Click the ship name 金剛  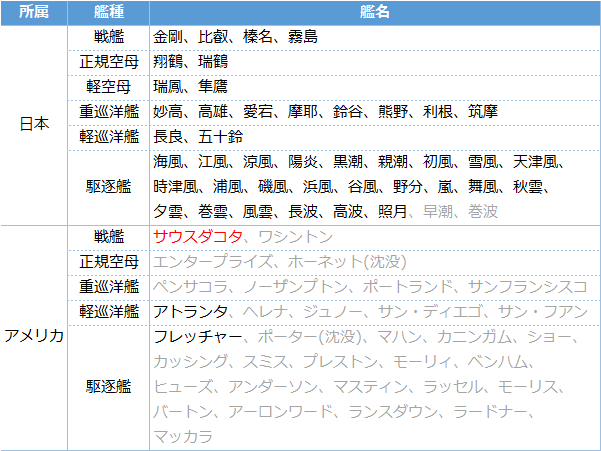168,37
